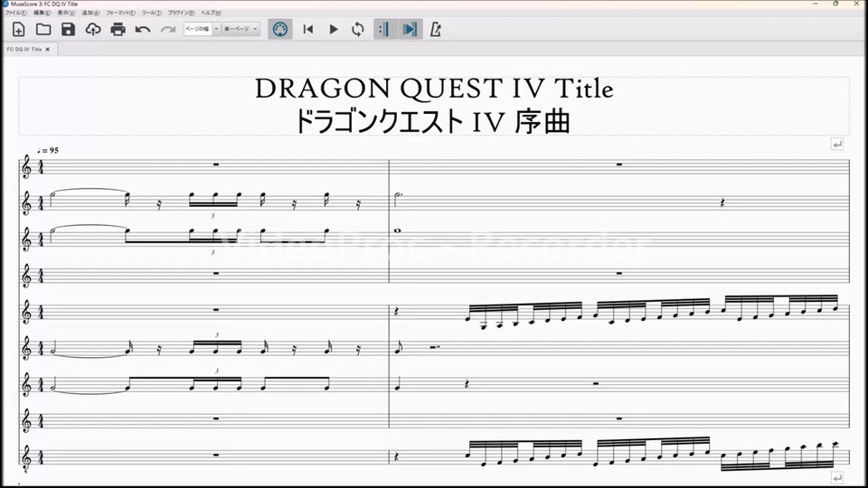Select the whole note in measure two, third staff
This screenshot has height=488, width=868.
tap(398, 230)
